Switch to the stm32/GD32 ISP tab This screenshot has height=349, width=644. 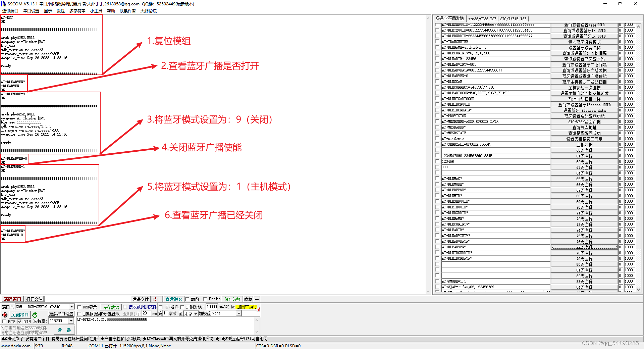tap(482, 19)
